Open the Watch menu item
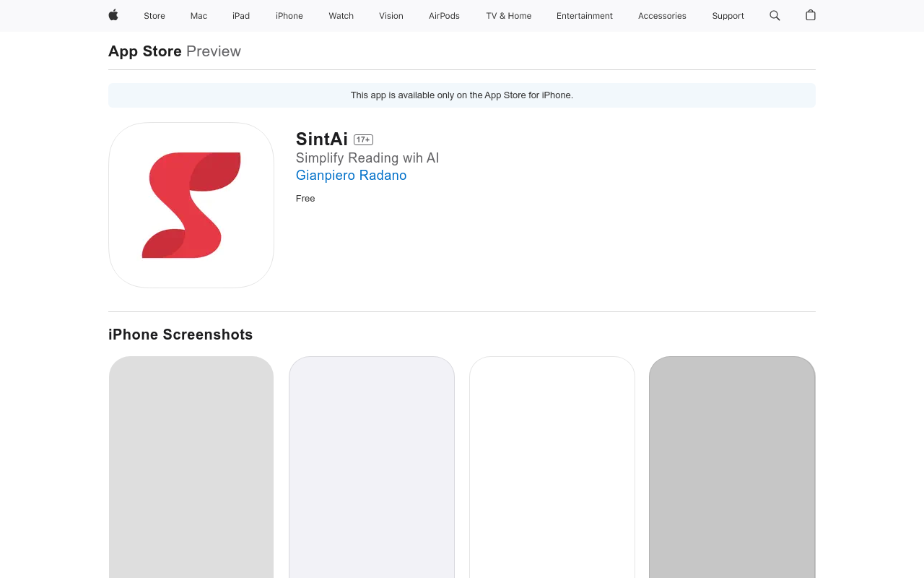Image resolution: width=924 pixels, height=578 pixels. click(x=341, y=16)
